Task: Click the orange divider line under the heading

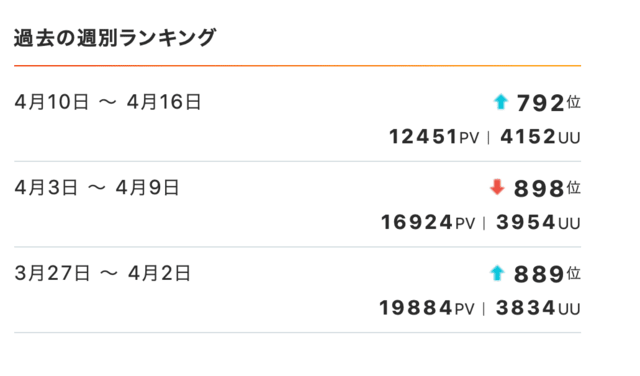Action: 298,65
